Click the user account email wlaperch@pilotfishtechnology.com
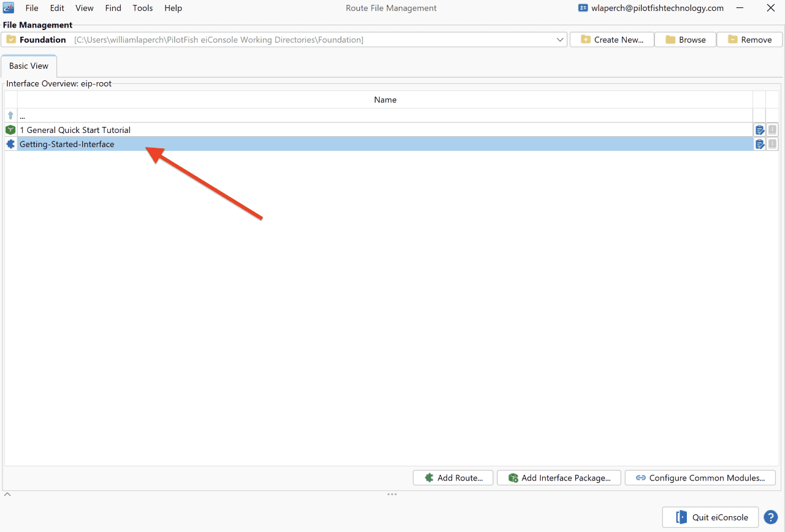Screen dimensions: 785x532 point(657,8)
